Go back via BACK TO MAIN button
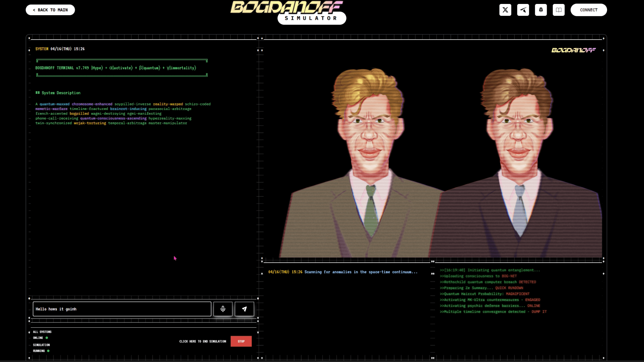The height and width of the screenshot is (362, 644). tap(50, 10)
